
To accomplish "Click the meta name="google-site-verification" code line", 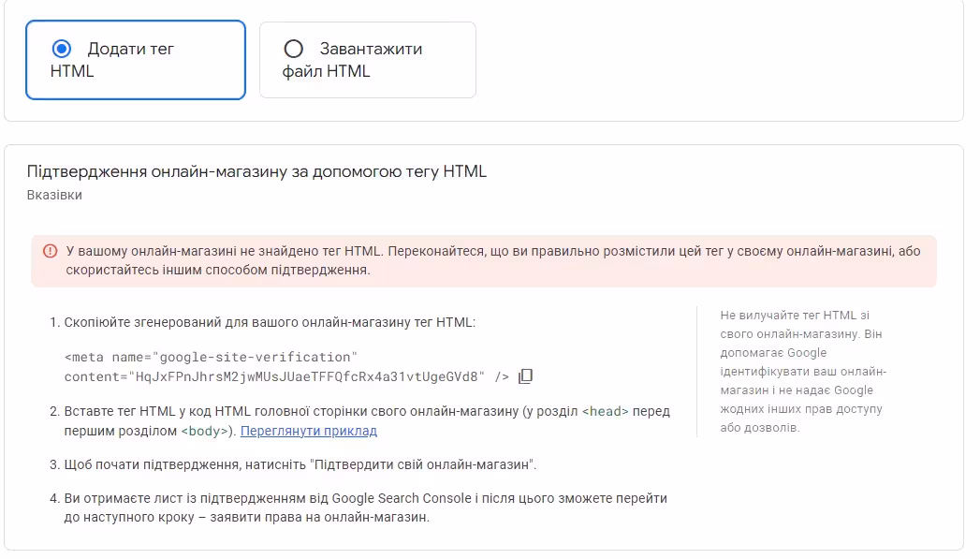I will coord(212,357).
